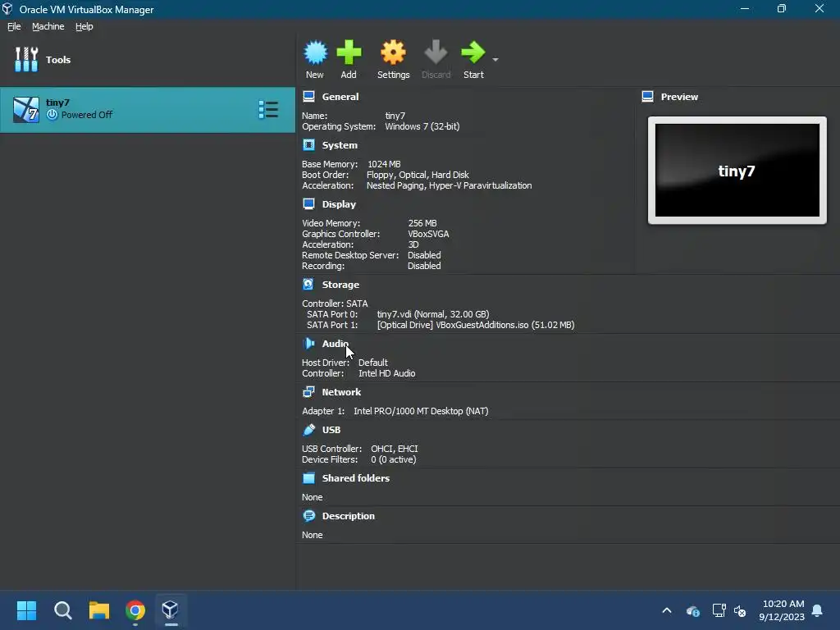Click the tiny7 preview thumbnail
Image resolution: width=840 pixels, height=630 pixels.
pyautogui.click(x=737, y=171)
